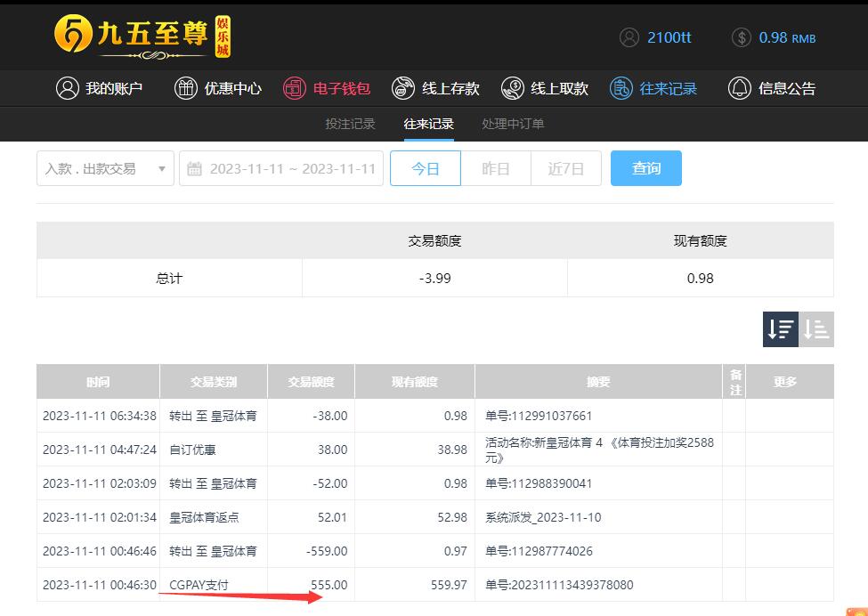Sort records in descending order
This screenshot has width=868, height=616.
(780, 329)
